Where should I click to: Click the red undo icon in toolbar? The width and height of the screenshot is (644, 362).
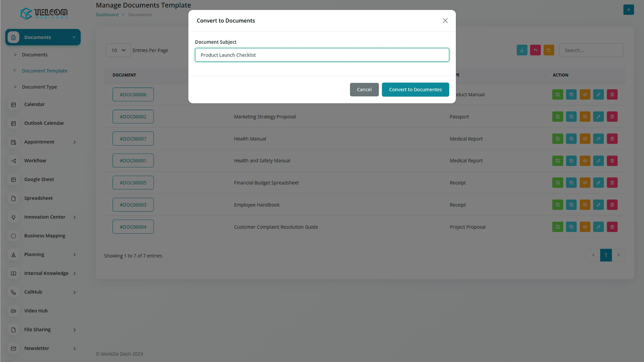tap(535, 50)
